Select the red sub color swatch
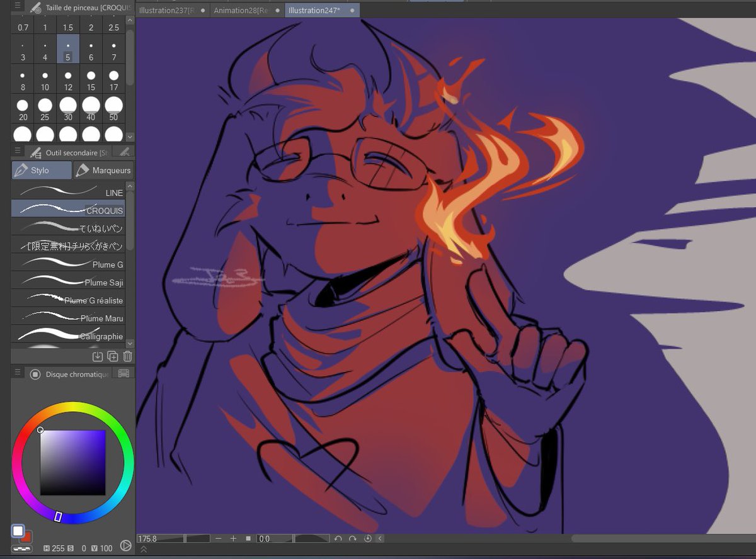 click(x=27, y=538)
